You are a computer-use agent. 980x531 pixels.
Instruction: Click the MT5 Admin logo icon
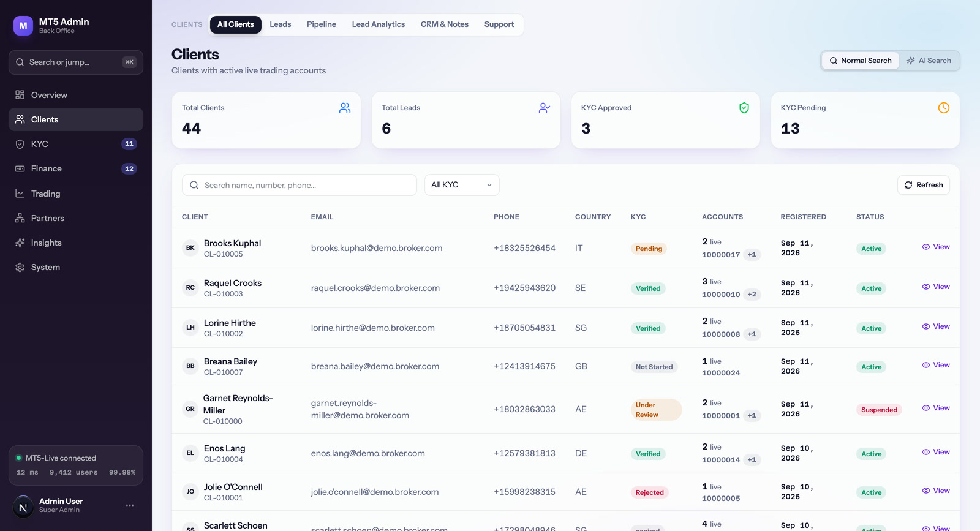23,26
